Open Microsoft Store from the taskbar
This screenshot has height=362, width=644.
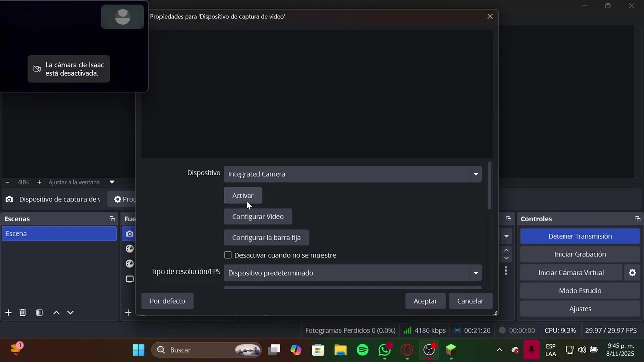(318, 350)
